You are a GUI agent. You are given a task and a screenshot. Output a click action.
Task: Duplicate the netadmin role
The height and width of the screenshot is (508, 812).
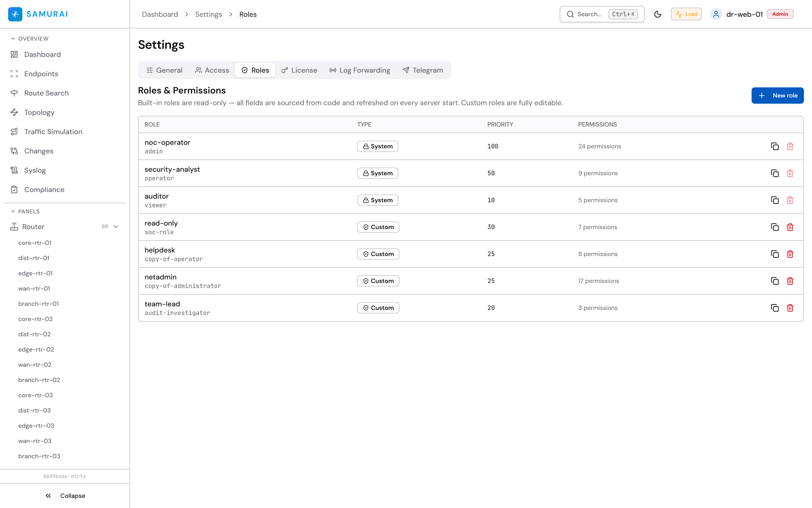pyautogui.click(x=775, y=280)
